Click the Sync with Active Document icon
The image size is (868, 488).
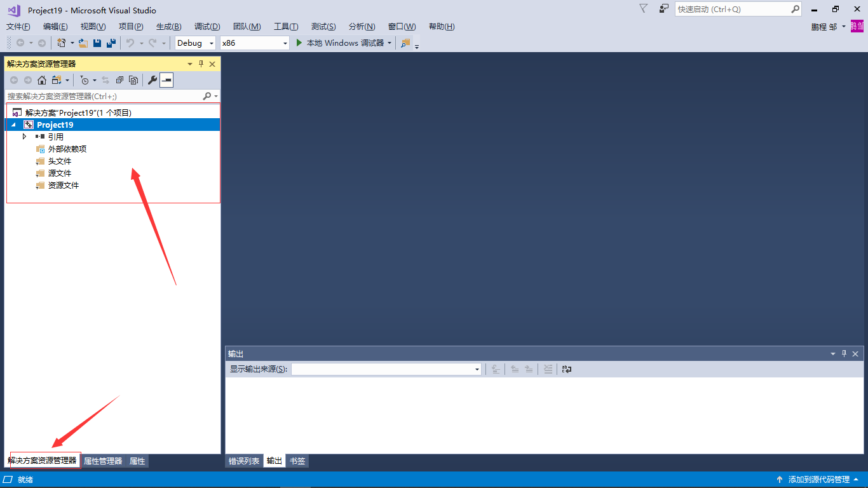click(105, 80)
